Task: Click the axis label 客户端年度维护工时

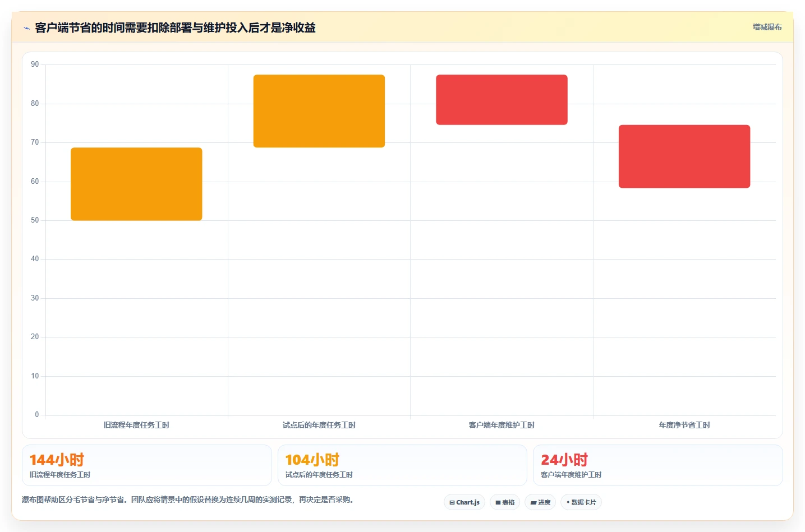Action: tap(502, 425)
